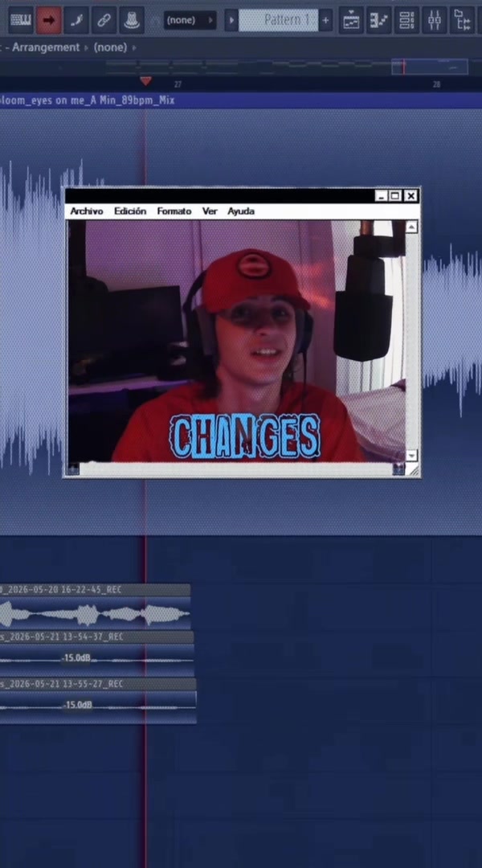
Task: Minimize the overlay video window
Action: (382, 196)
